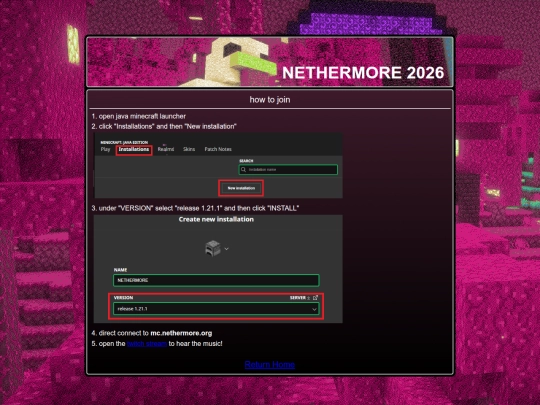Select the mc.nethermore.org server address text
Screen dimensions: 540x405
click(181, 333)
